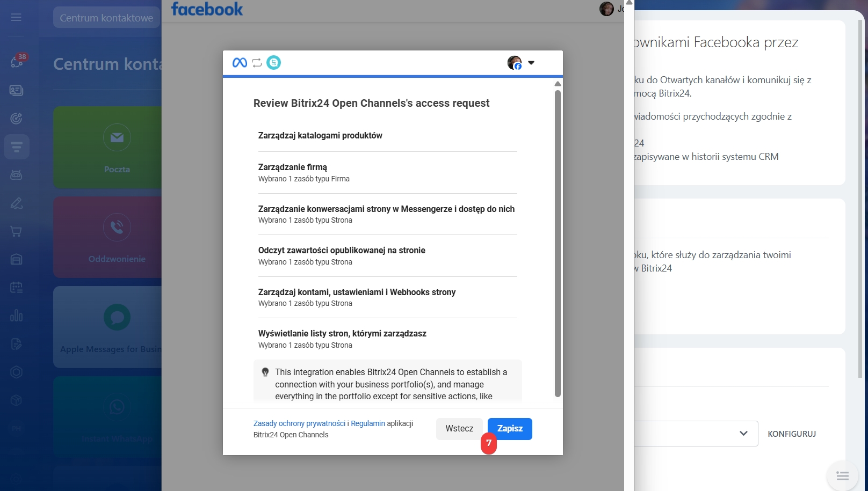The height and width of the screenshot is (491, 868).
Task: Click the scroll-up arrow of the Facebook window
Action: 629,3
